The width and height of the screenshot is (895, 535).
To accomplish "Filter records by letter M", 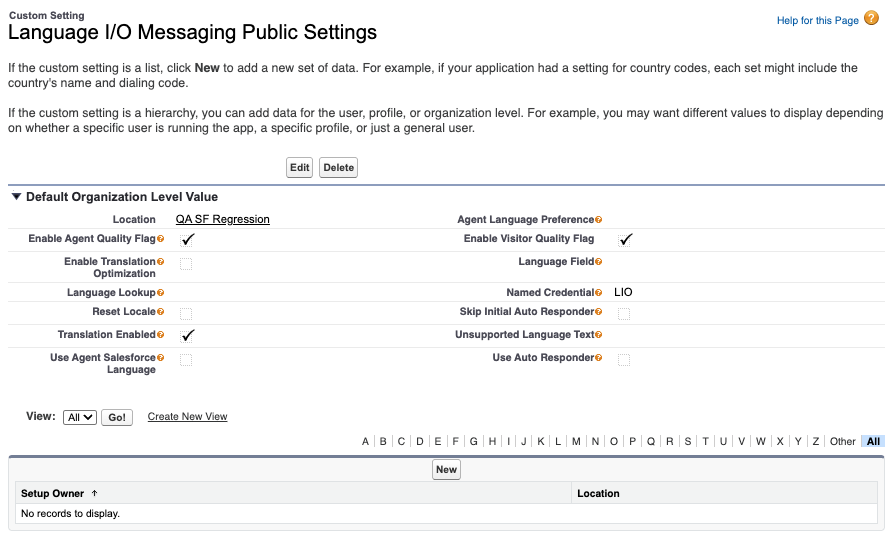I will (576, 441).
